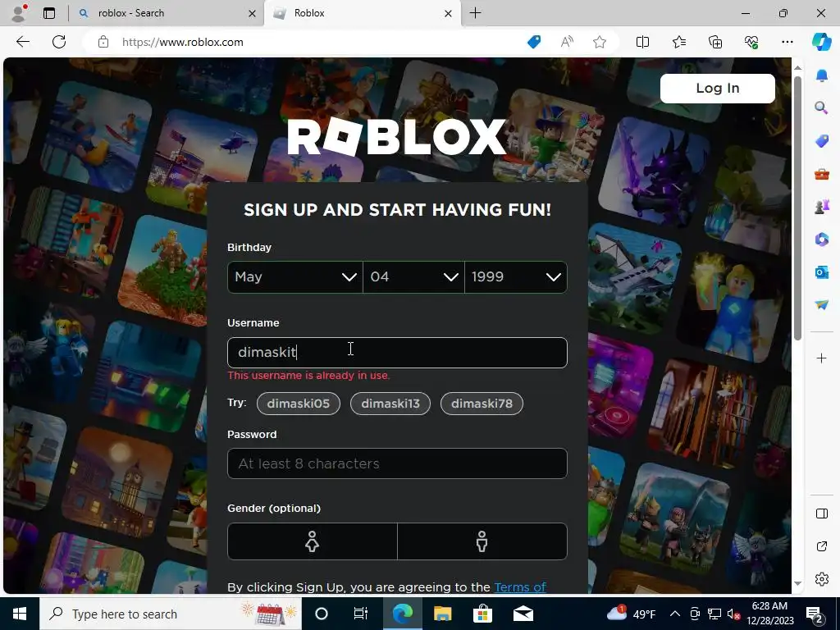Open the birthday year dropdown showing 1999
The image size is (840, 630).
[x=516, y=277]
